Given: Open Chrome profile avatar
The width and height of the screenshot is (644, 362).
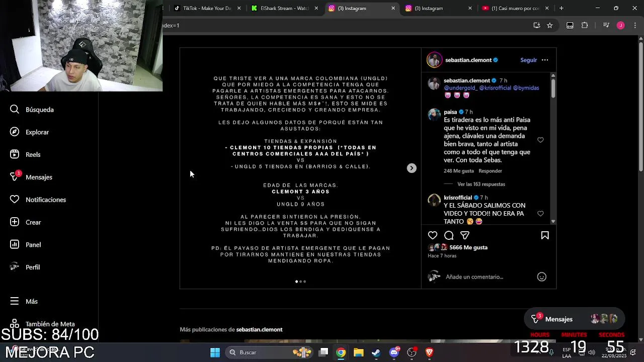Looking at the screenshot, I should pyautogui.click(x=620, y=26).
